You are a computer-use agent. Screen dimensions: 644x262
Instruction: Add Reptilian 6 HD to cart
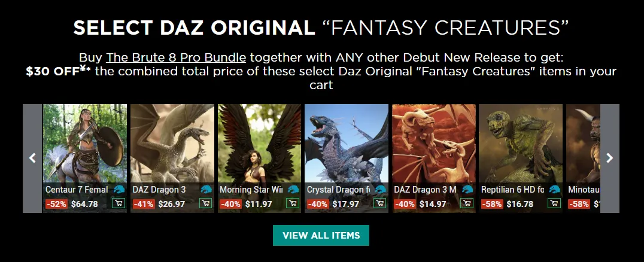point(554,203)
